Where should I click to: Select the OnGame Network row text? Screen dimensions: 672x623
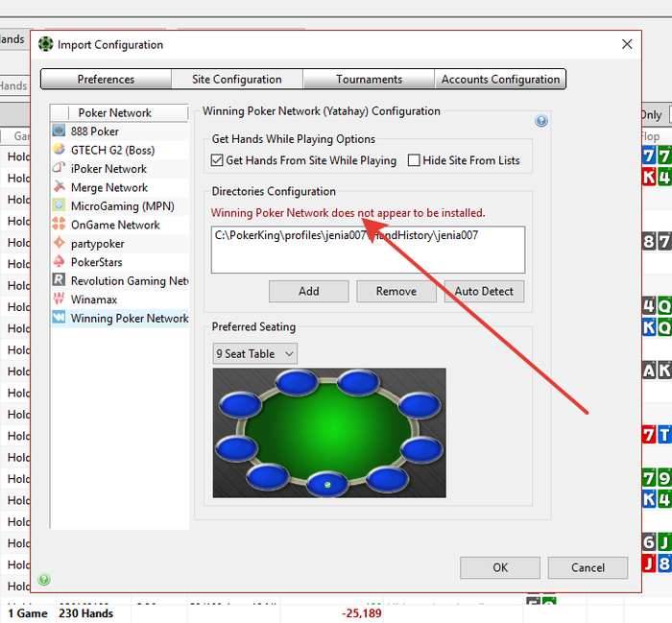tap(115, 225)
